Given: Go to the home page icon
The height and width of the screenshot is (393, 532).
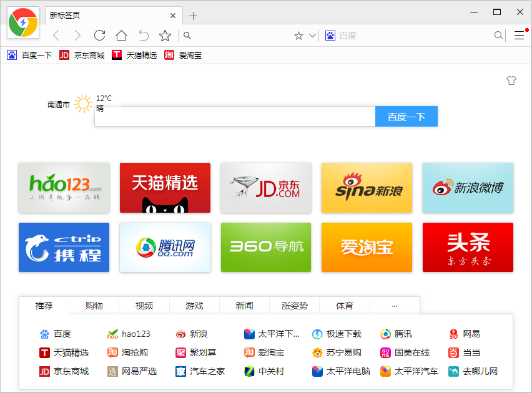Looking at the screenshot, I should pyautogui.click(x=121, y=36).
